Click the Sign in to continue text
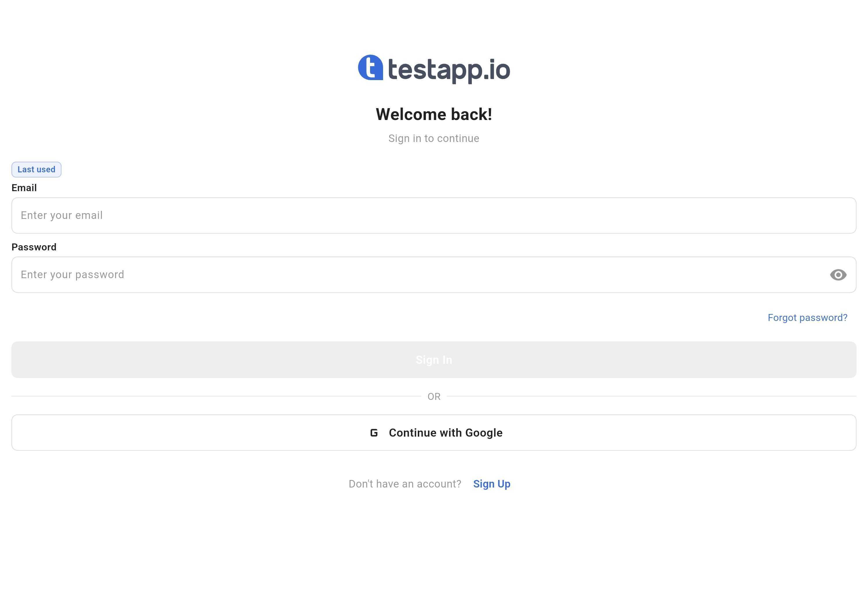The image size is (868, 613). (434, 139)
